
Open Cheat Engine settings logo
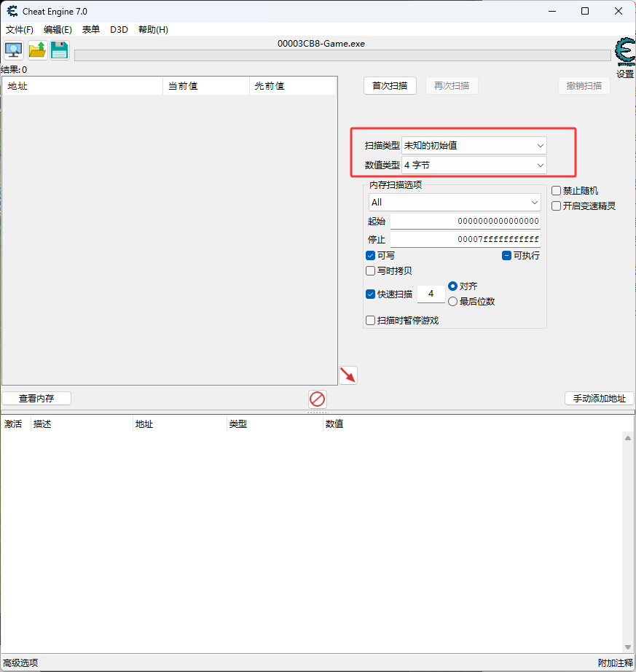click(x=625, y=52)
